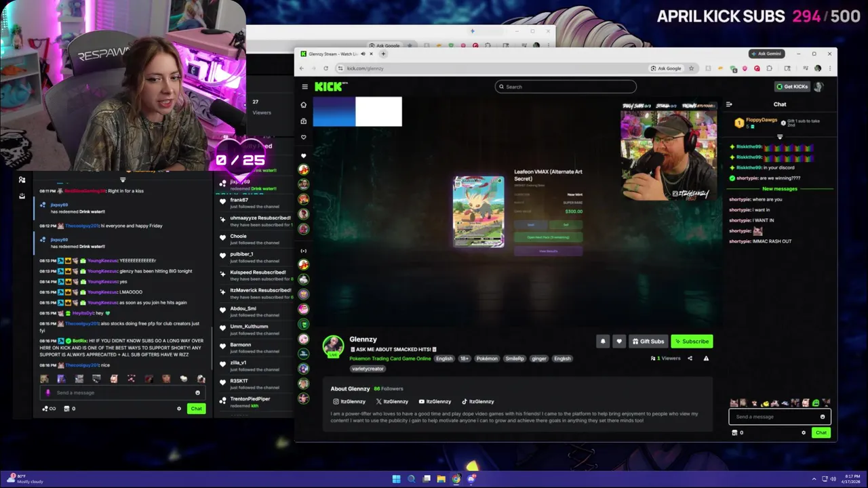This screenshot has height=488, width=868.
Task: Open Windows Start button on taskbar
Action: (x=396, y=479)
